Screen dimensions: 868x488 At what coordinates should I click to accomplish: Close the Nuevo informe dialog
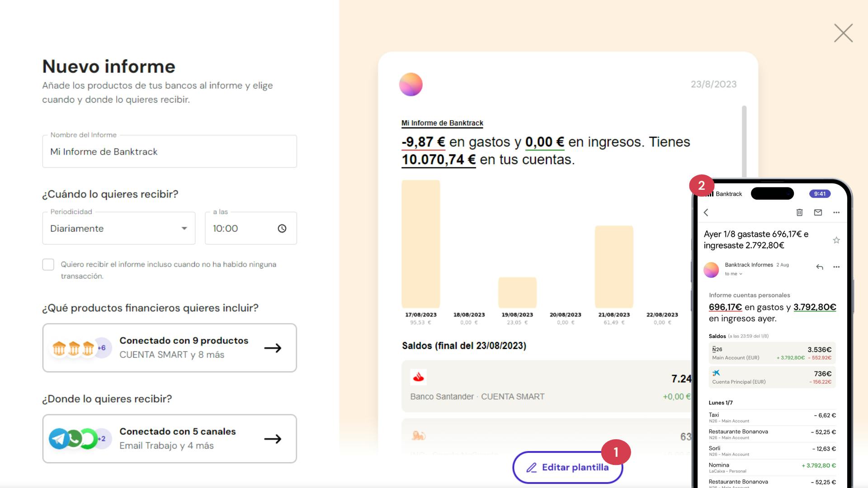843,33
